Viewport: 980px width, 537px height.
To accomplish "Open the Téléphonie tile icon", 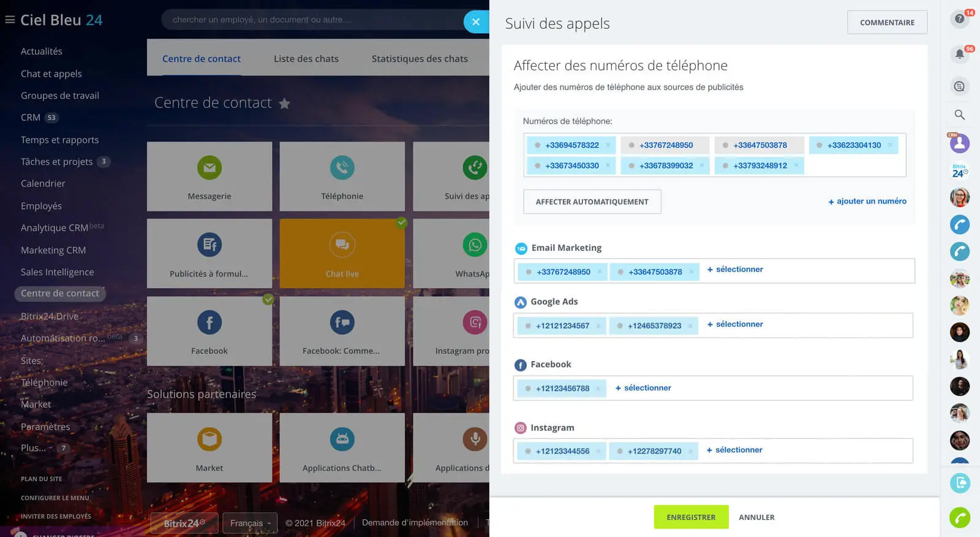I will [x=342, y=167].
